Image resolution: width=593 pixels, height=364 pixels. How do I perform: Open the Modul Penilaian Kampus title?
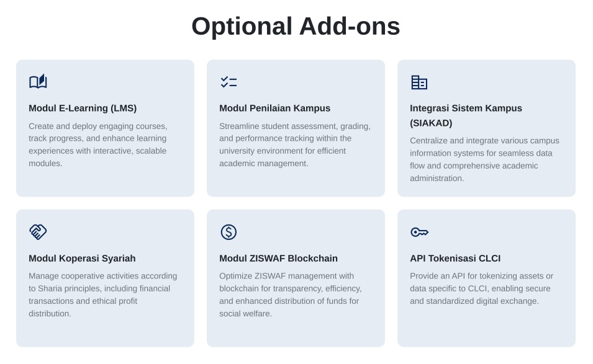click(x=274, y=108)
